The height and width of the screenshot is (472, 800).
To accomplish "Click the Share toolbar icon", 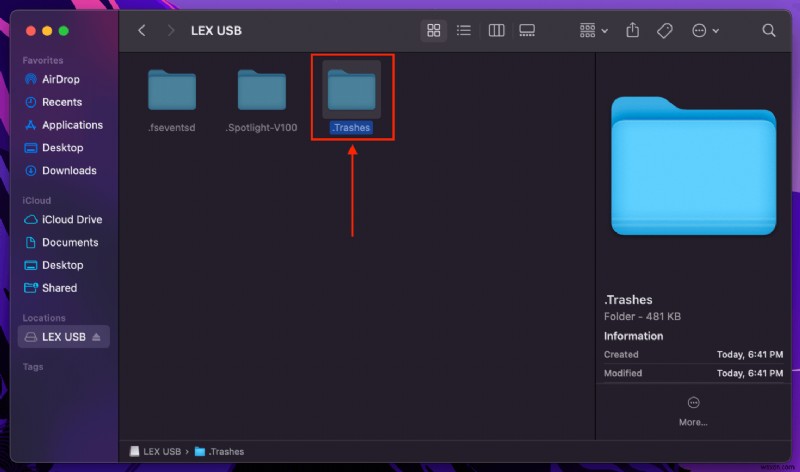I will pyautogui.click(x=634, y=31).
